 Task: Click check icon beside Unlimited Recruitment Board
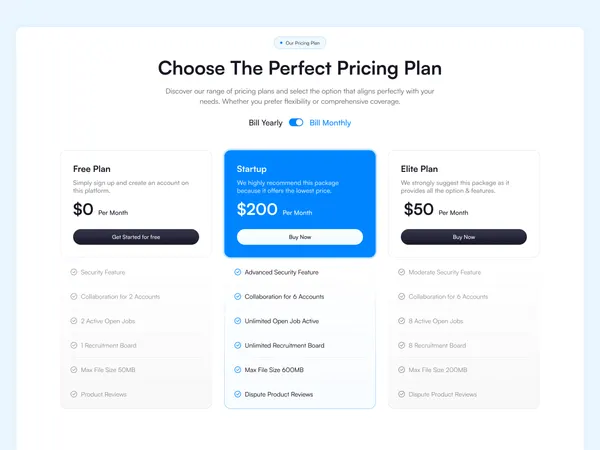point(238,345)
